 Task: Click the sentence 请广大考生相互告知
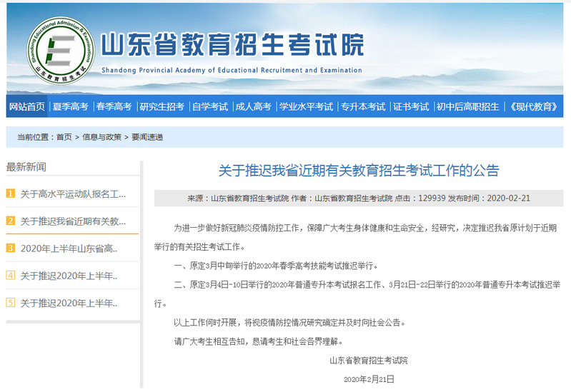258,341
